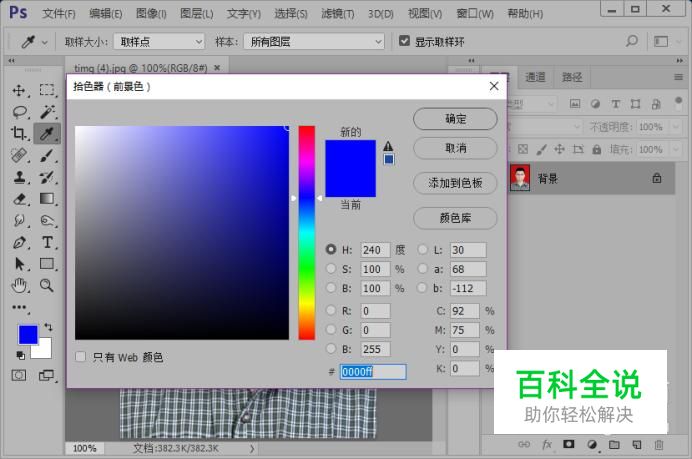The image size is (692, 459).
Task: Swap foreground and background colors
Action: click(x=48, y=327)
